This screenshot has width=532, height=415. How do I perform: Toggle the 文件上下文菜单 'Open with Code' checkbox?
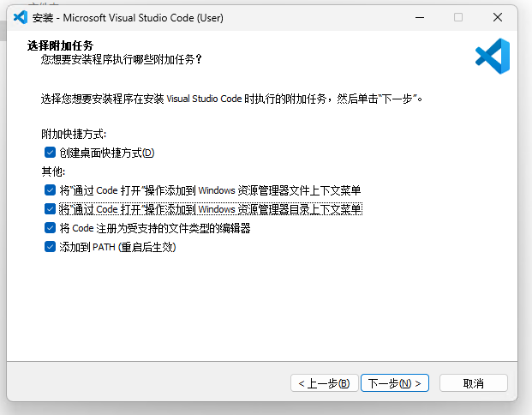[x=50, y=190]
